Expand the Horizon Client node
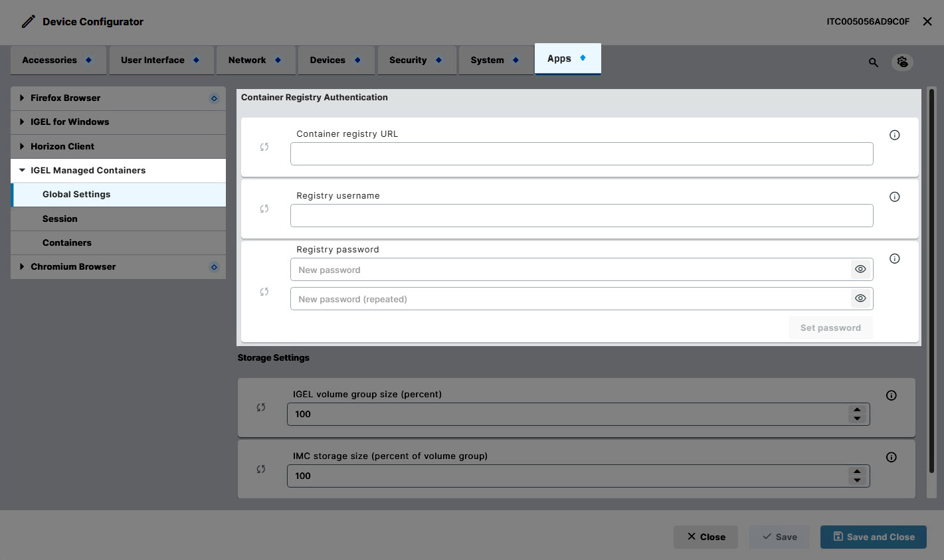 (x=22, y=146)
